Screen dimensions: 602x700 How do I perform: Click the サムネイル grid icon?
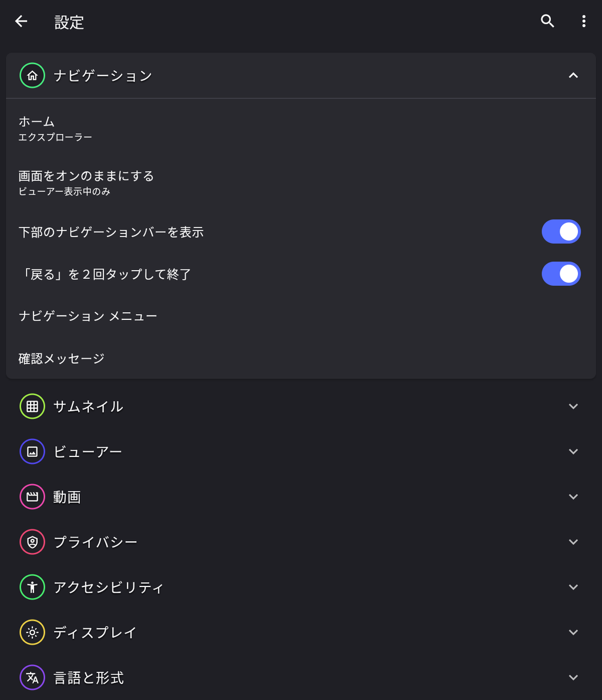tap(32, 406)
